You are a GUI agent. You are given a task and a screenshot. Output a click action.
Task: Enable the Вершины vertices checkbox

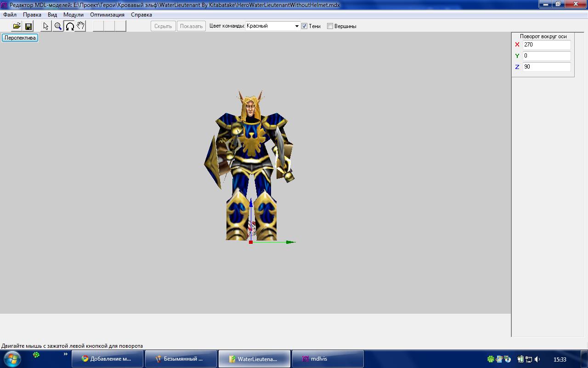click(330, 26)
